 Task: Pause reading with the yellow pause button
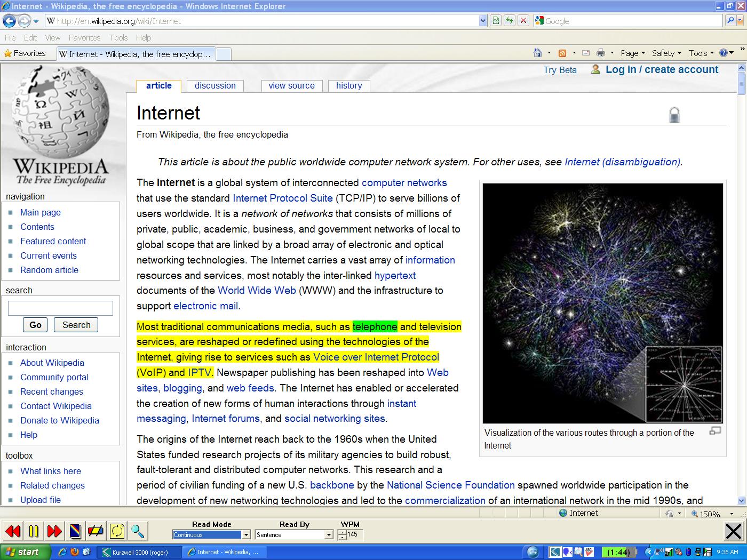pyautogui.click(x=34, y=531)
